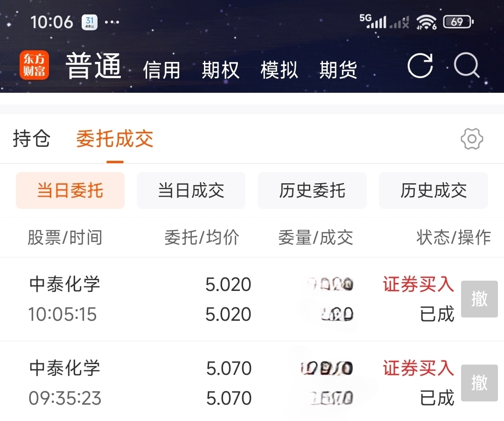The width and height of the screenshot is (504, 421).
Task: Select the 持仓 tab
Action: 32,139
